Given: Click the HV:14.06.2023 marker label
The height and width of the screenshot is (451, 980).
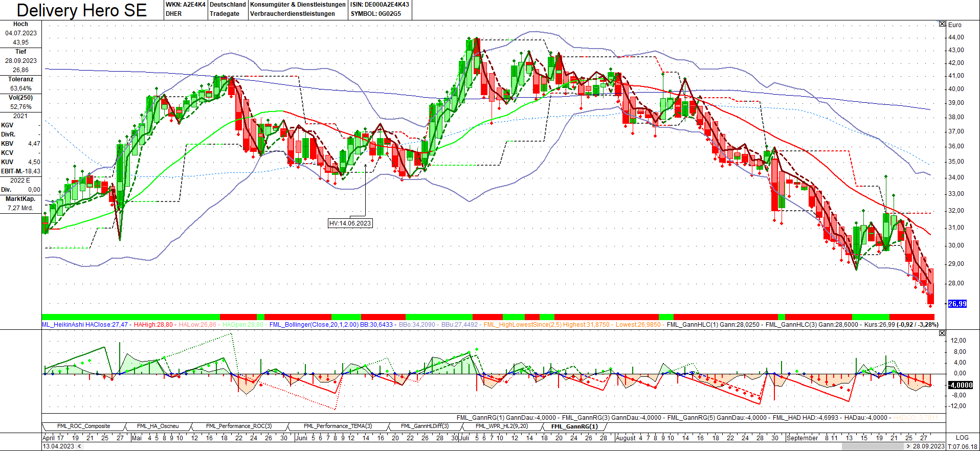Looking at the screenshot, I should point(350,223).
